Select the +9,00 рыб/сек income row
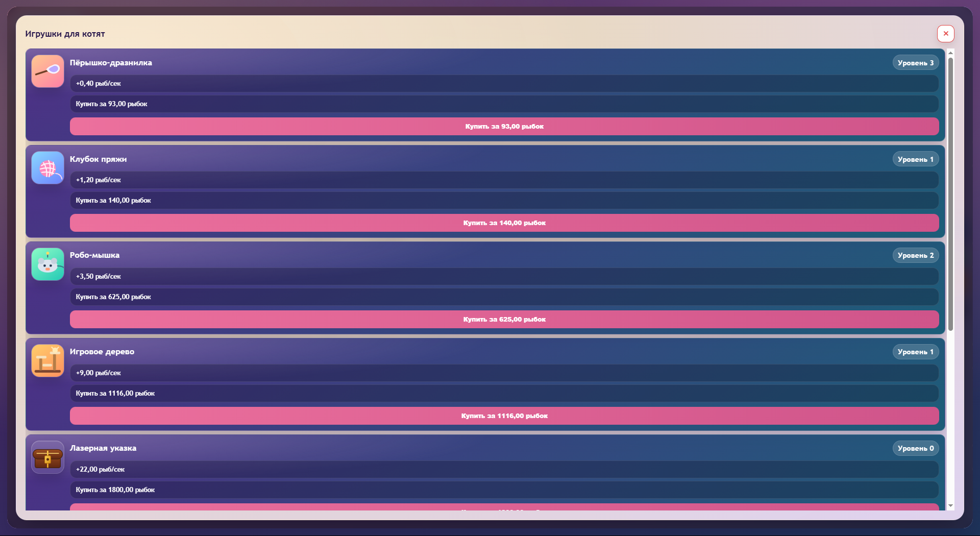 [x=504, y=373]
